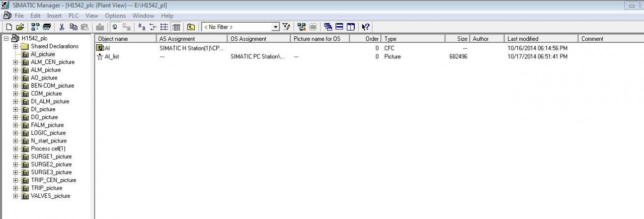Switch to List view icon
644x219 pixels.
165,27
